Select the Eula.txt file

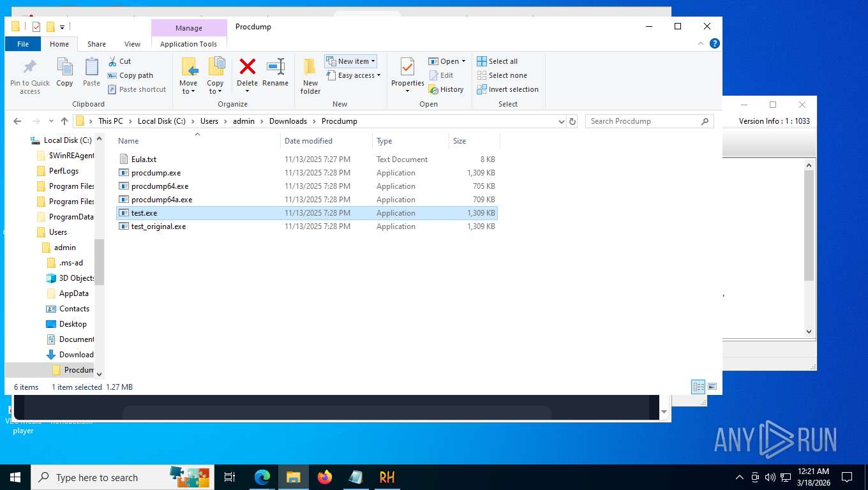(x=307, y=160)
